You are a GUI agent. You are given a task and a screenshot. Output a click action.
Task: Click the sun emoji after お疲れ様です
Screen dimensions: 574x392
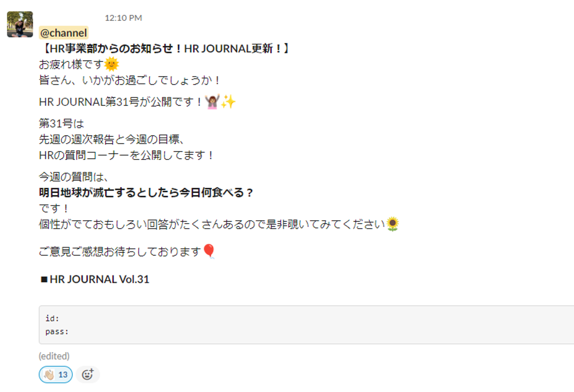tap(112, 64)
